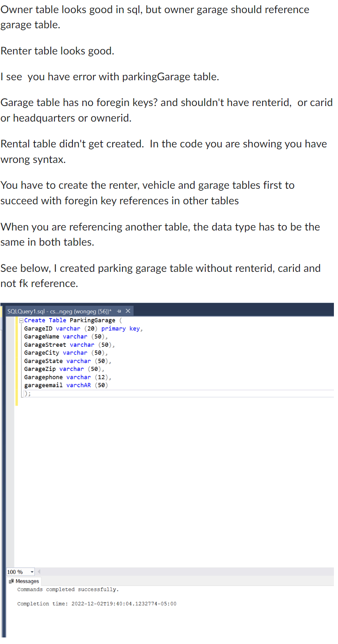Switch to the Messages results tab

tap(24, 581)
